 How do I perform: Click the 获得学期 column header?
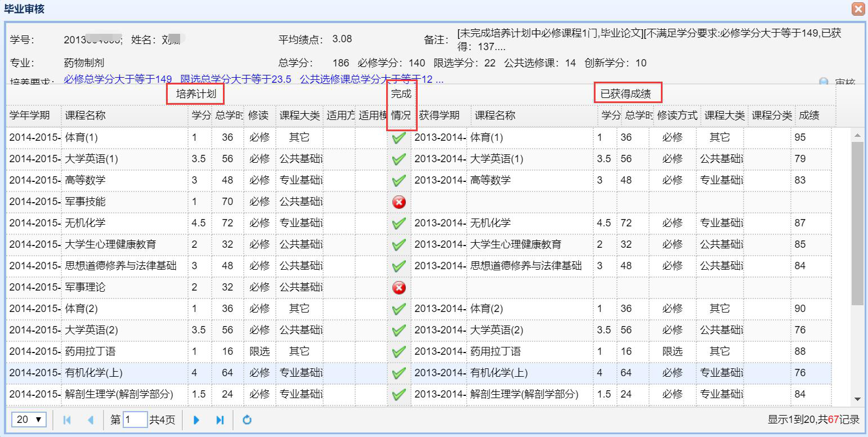(x=439, y=115)
